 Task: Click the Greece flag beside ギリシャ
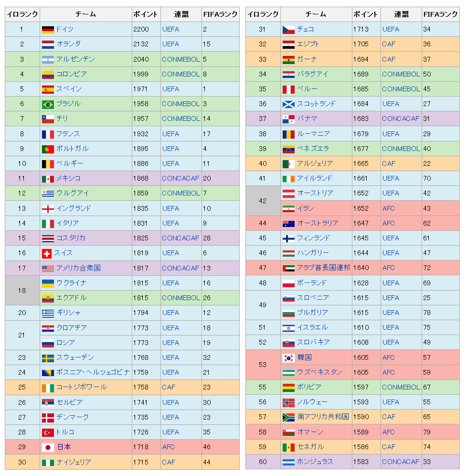pyautogui.click(x=48, y=313)
